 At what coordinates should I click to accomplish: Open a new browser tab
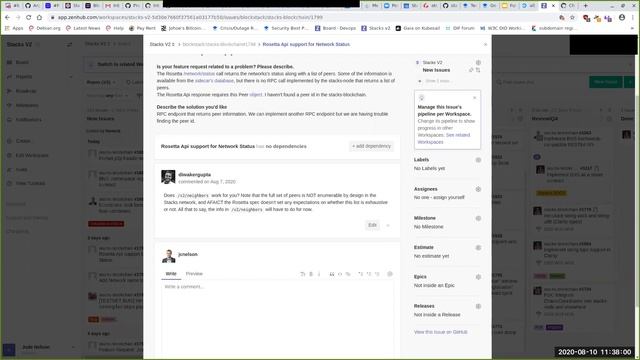tap(586, 6)
